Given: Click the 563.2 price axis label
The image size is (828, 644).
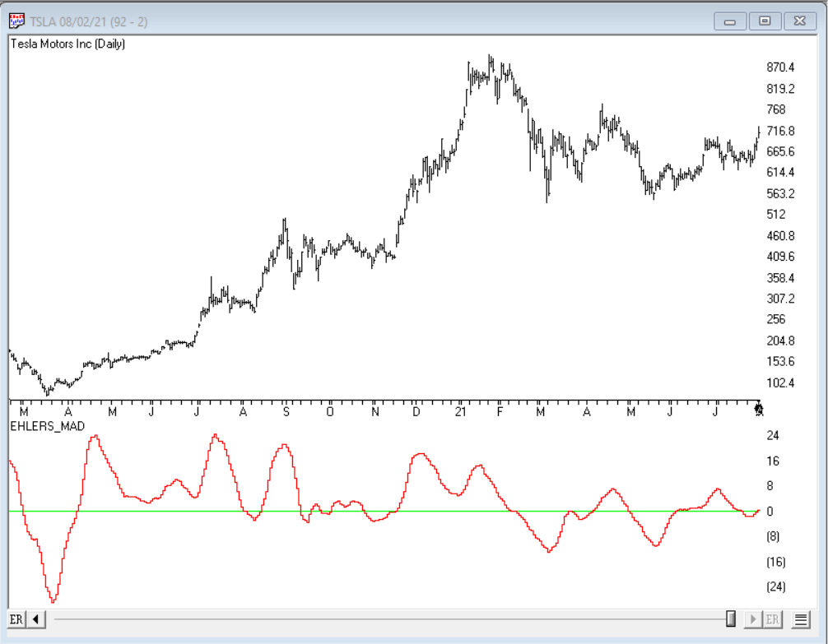Looking at the screenshot, I should 780,193.
